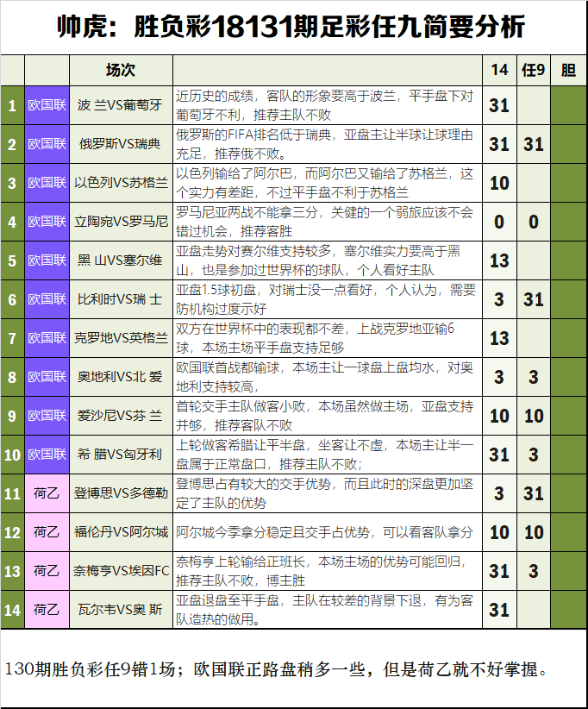Select the "14" column header
Viewport: 588px width, 709px height.
(499, 70)
